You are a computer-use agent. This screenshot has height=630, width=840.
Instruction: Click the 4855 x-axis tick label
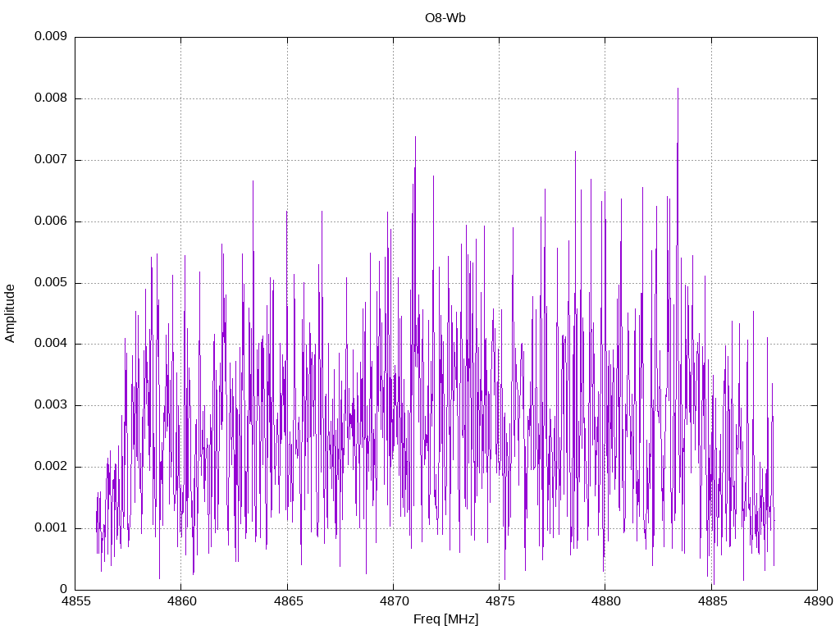pyautogui.click(x=75, y=601)
